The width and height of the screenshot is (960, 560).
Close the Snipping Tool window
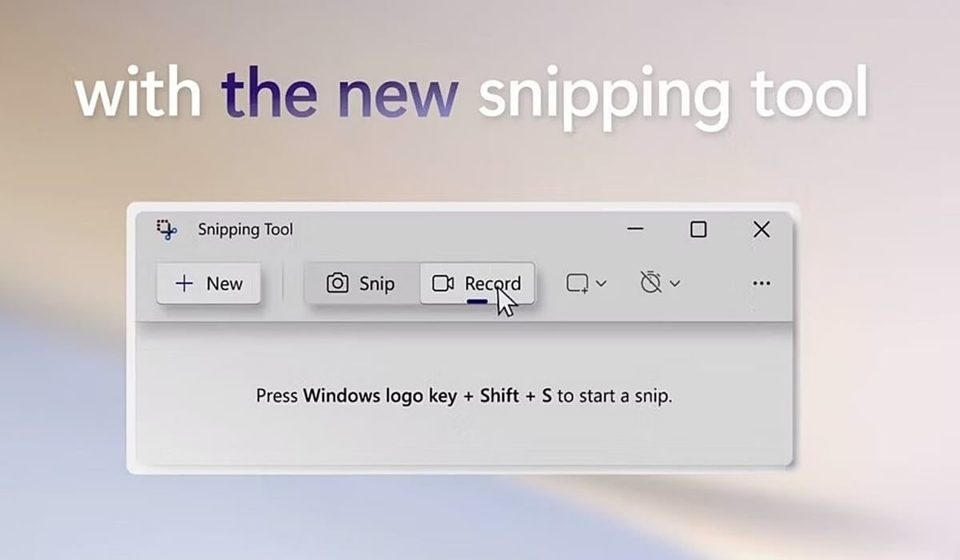pyautogui.click(x=762, y=230)
